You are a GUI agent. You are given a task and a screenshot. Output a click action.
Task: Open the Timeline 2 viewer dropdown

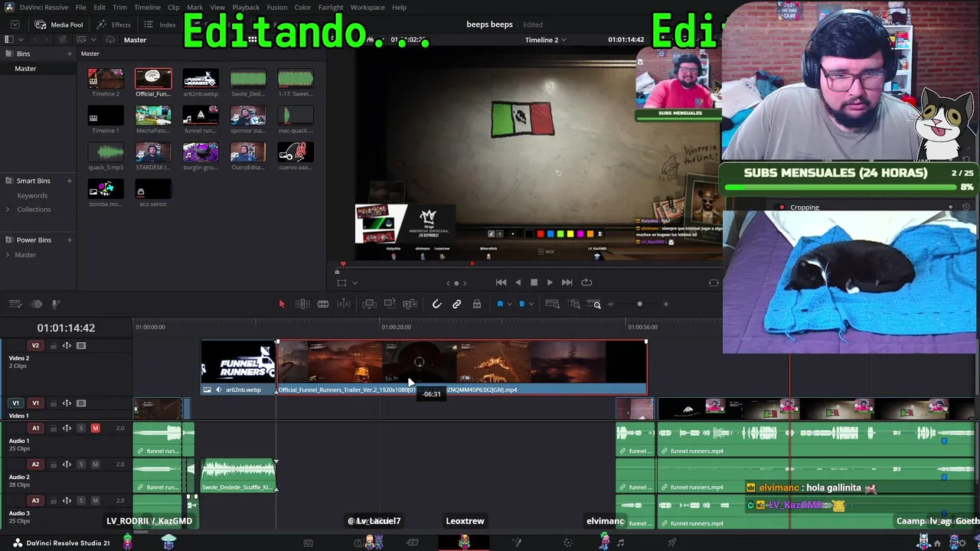click(x=564, y=40)
